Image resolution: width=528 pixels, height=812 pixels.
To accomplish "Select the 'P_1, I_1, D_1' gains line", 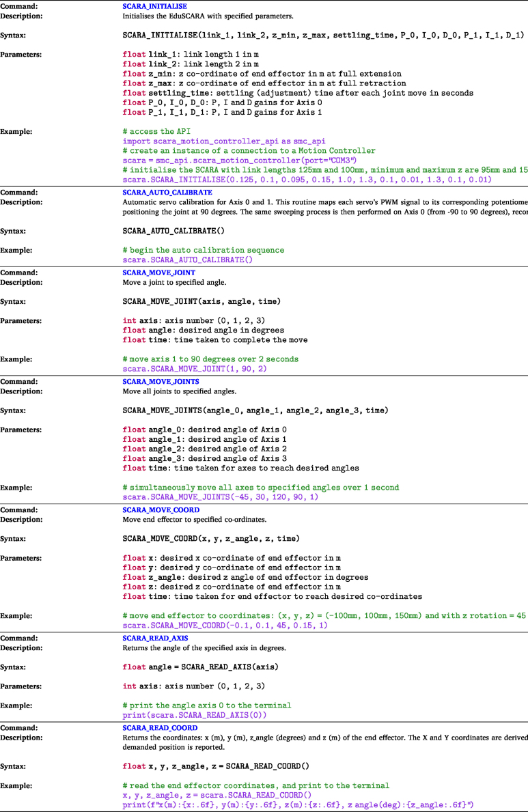I will tap(222, 112).
